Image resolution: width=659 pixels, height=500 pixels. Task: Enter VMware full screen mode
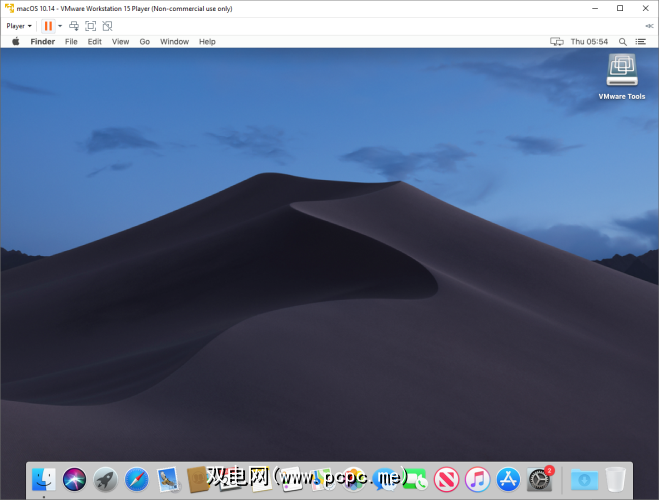point(90,26)
